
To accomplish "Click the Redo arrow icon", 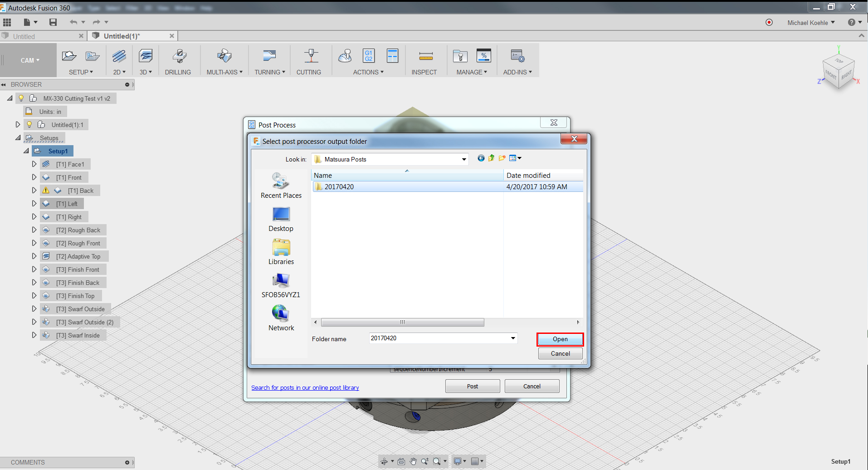I will [x=96, y=22].
